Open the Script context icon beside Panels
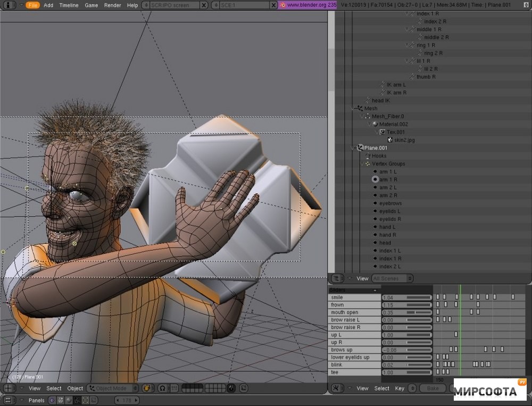The width and height of the screenshot is (532, 406). pyautogui.click(x=60, y=401)
